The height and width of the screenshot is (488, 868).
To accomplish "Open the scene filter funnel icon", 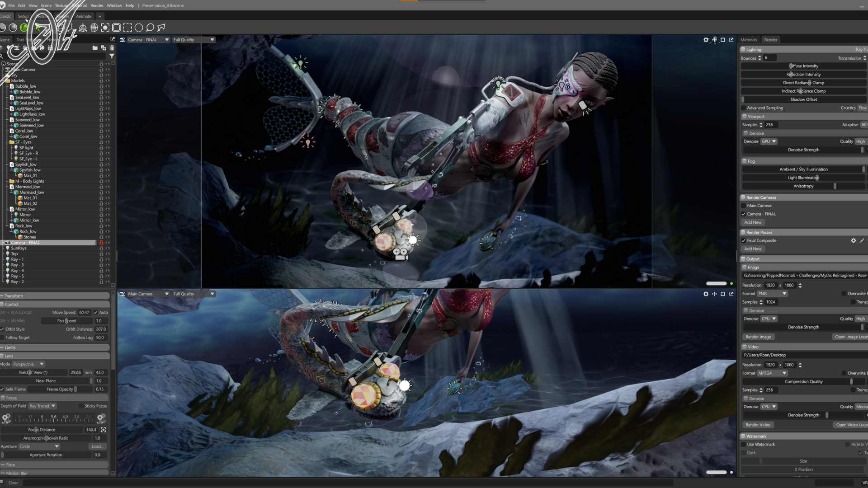I will (112, 56).
